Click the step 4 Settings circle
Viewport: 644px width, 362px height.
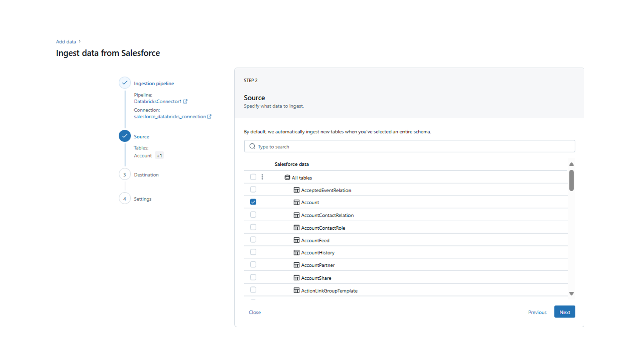[x=125, y=199]
